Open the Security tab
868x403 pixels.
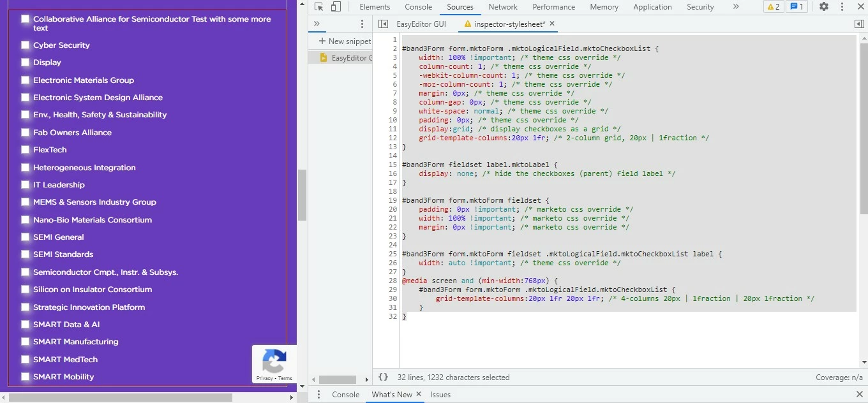700,7
